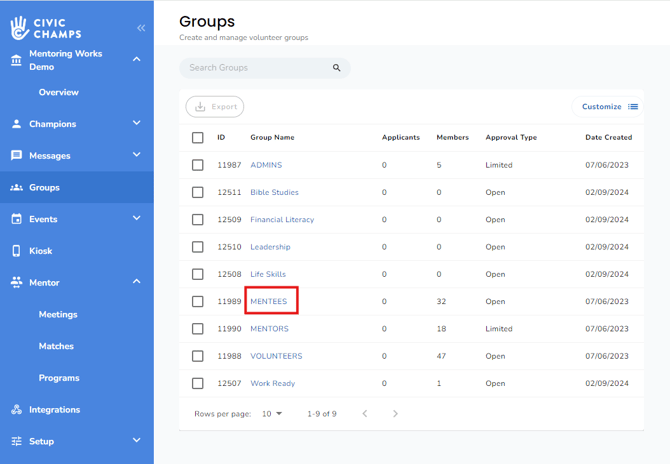Open the rows per page dropdown
This screenshot has width=670, height=464.
point(272,414)
